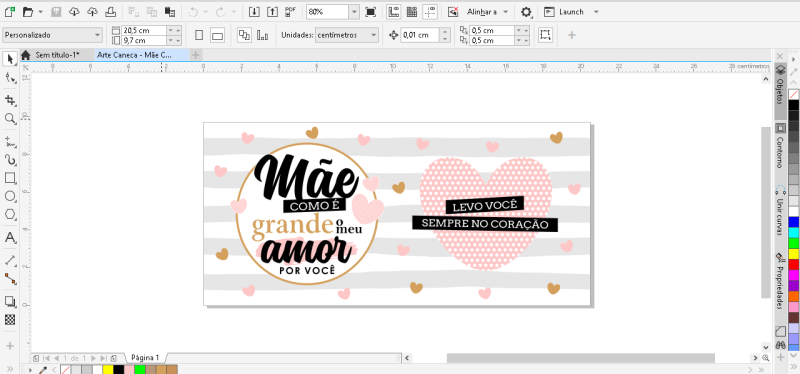
Task: Click the new document tab plus
Action: pos(196,55)
